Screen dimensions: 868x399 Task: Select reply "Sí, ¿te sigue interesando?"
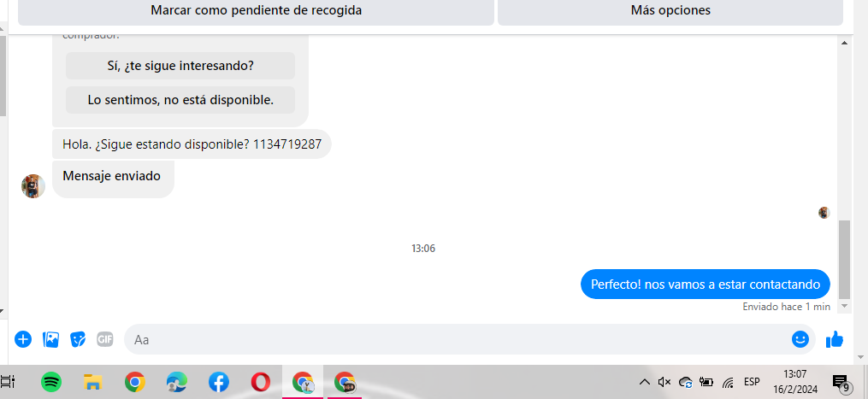coord(180,66)
